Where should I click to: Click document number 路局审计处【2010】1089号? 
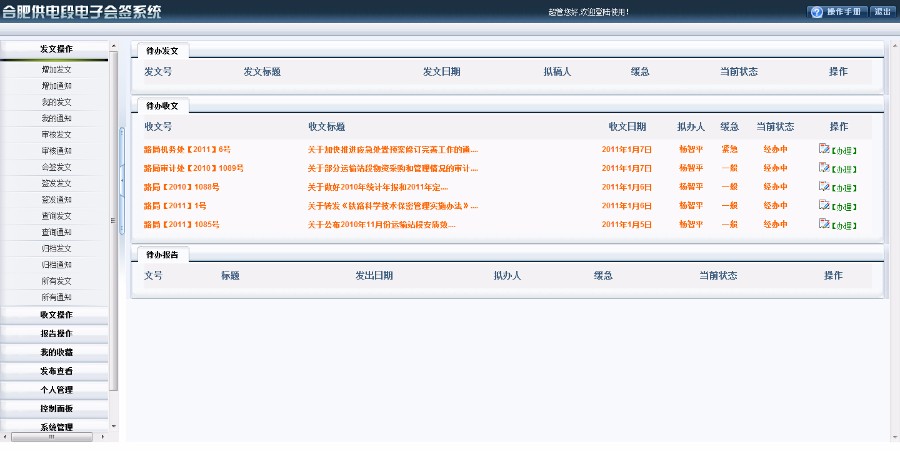[x=193, y=168]
